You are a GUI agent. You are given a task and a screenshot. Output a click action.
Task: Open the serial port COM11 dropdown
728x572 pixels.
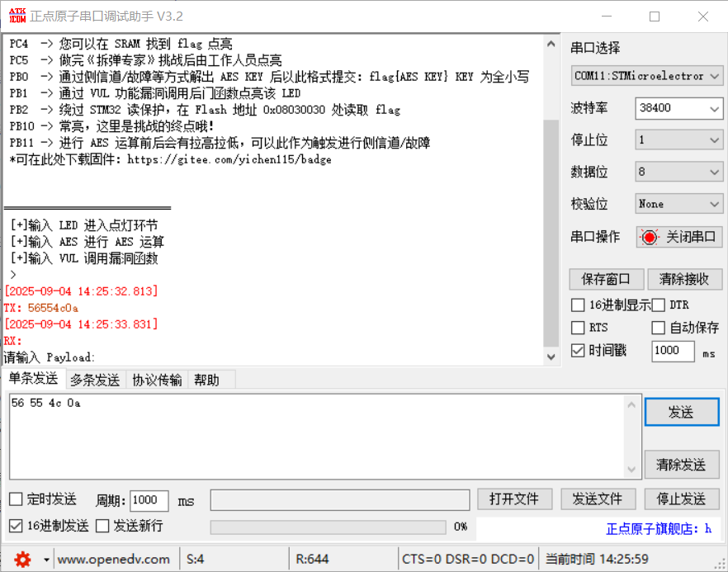(647, 76)
